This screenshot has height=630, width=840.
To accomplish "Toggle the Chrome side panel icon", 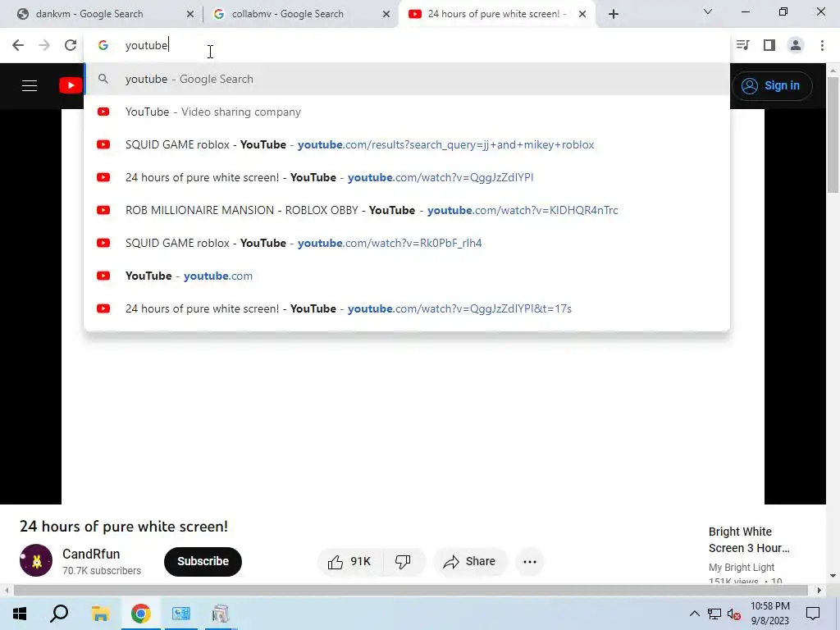I will [769, 45].
